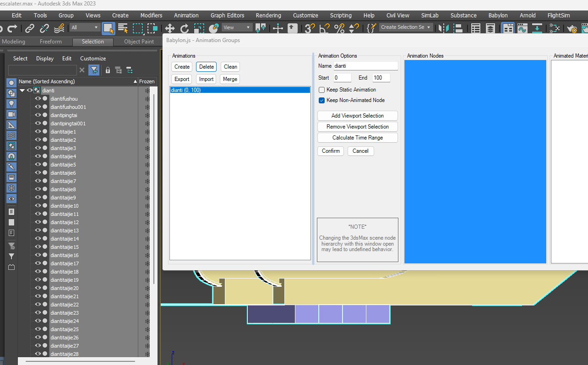This screenshot has width=588, height=365.
Task: Open the Modifiers menu
Action: coord(152,15)
